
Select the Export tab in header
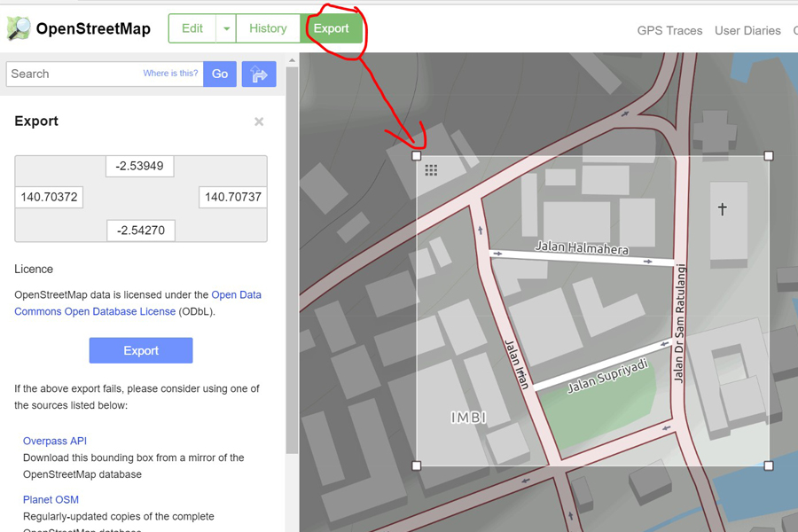pos(332,28)
